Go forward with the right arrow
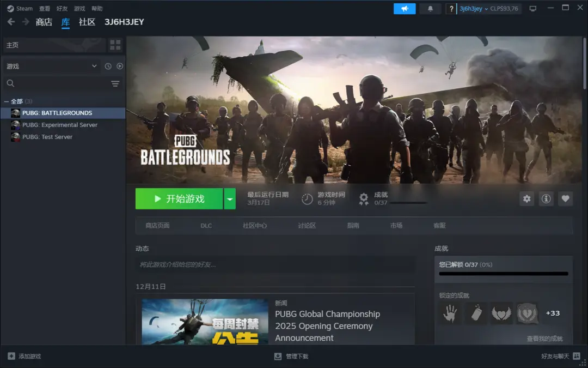The image size is (588, 368). [26, 22]
